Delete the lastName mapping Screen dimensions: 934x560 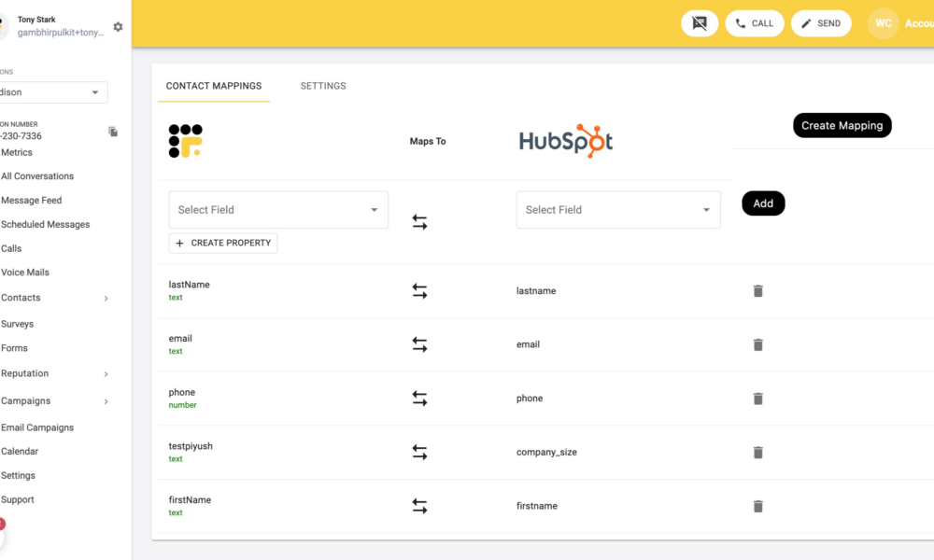[757, 291]
